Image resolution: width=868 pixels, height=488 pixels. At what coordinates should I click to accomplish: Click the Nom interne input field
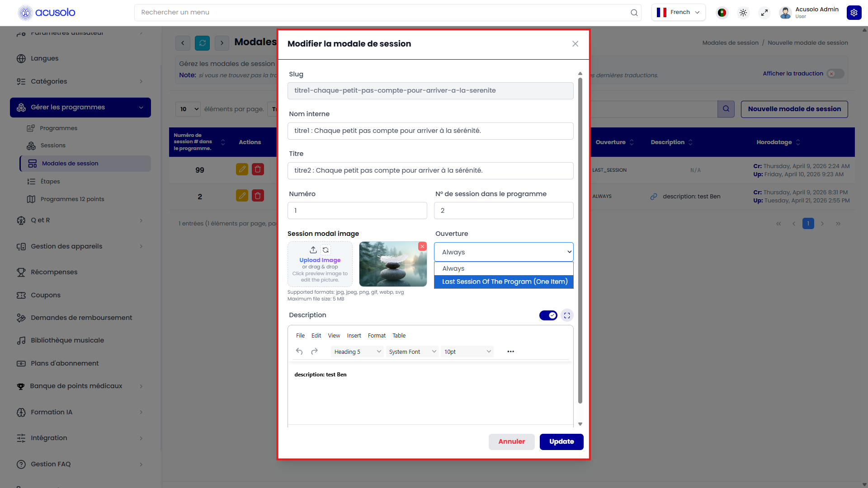click(x=430, y=131)
